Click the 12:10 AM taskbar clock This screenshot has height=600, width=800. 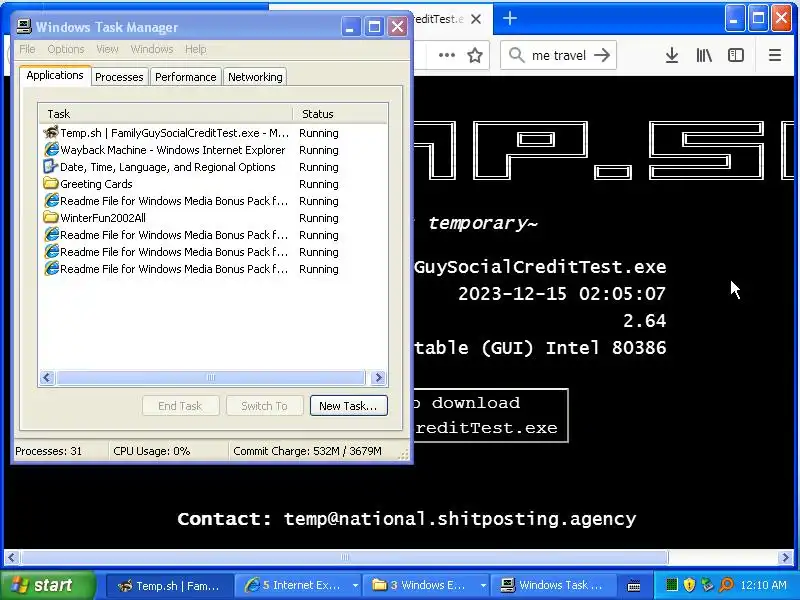(763, 585)
